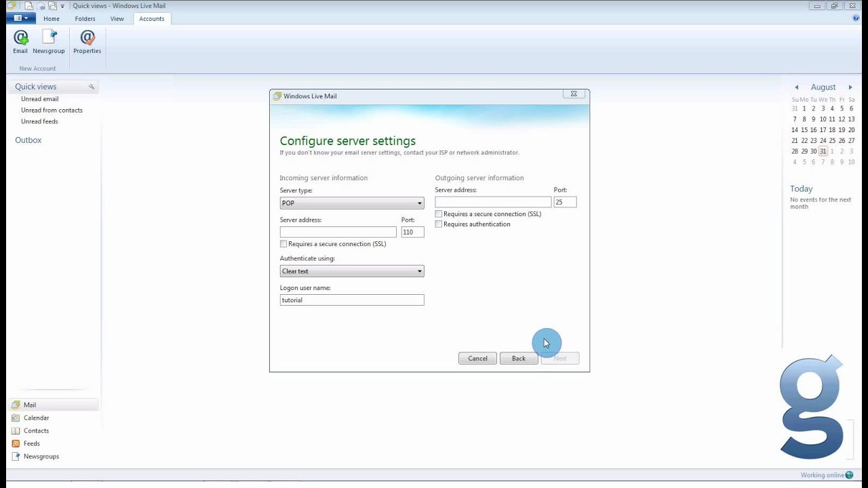
Task: Click the Working online status icon
Action: click(850, 475)
